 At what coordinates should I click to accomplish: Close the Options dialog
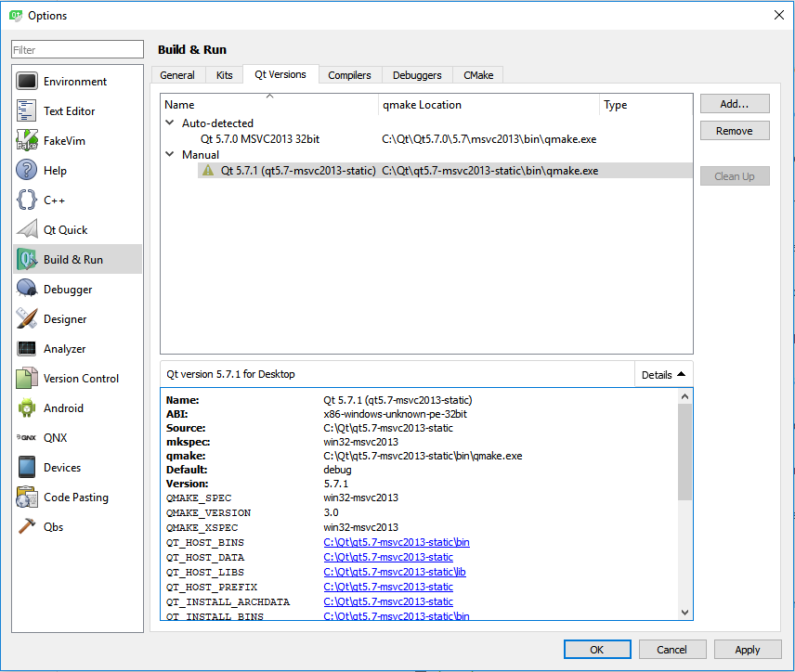coord(779,15)
